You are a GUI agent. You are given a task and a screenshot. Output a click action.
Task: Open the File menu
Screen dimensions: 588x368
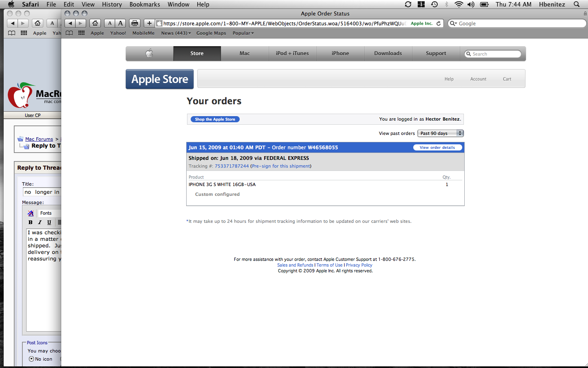(51, 4)
